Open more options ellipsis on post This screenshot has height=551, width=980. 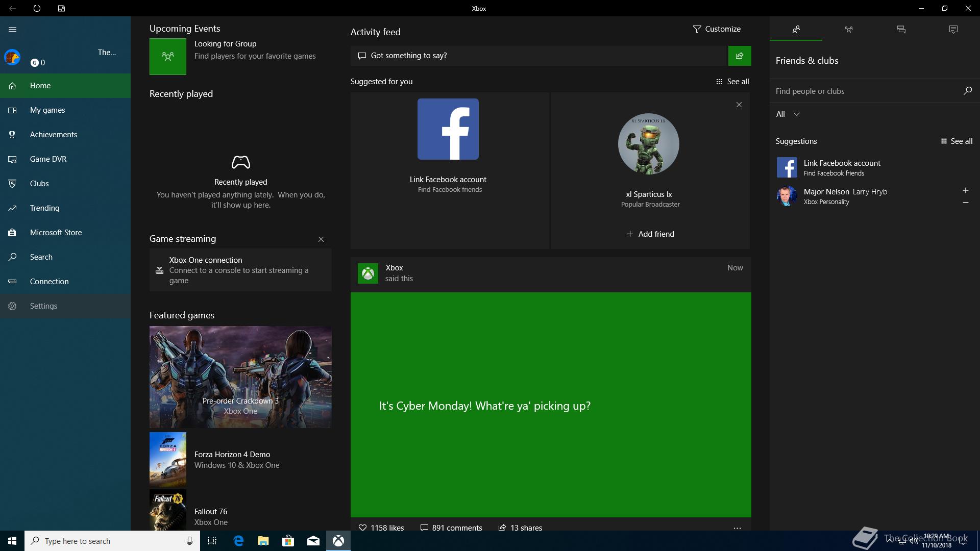coord(737,528)
